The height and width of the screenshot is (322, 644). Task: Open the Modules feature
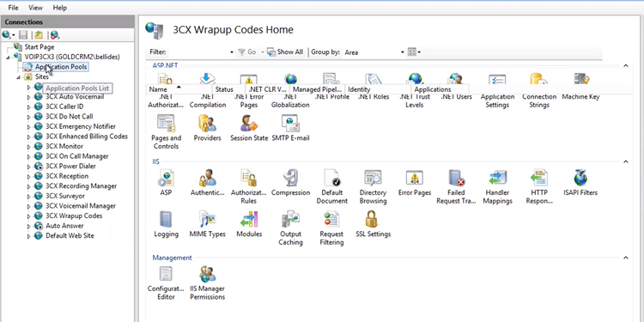pos(249,225)
